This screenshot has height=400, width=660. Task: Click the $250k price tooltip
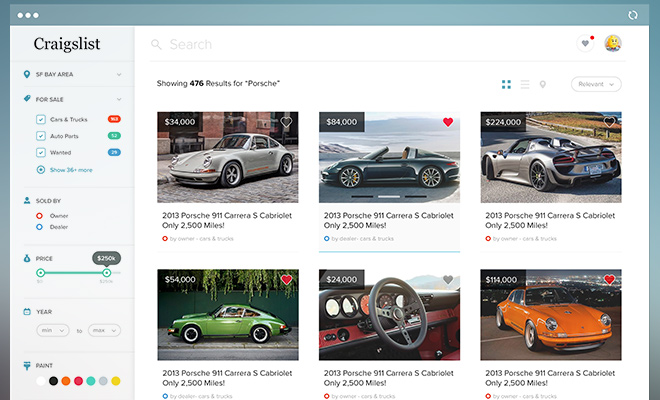(x=106, y=258)
